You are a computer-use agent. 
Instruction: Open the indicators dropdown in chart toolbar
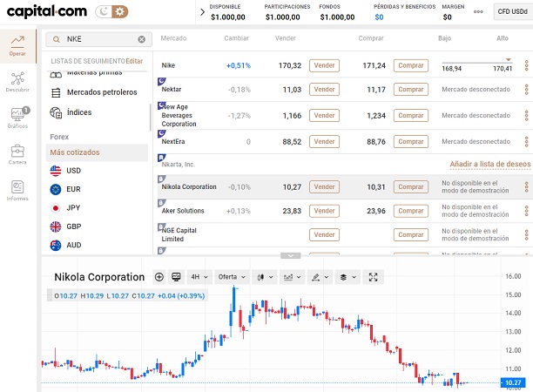click(293, 277)
